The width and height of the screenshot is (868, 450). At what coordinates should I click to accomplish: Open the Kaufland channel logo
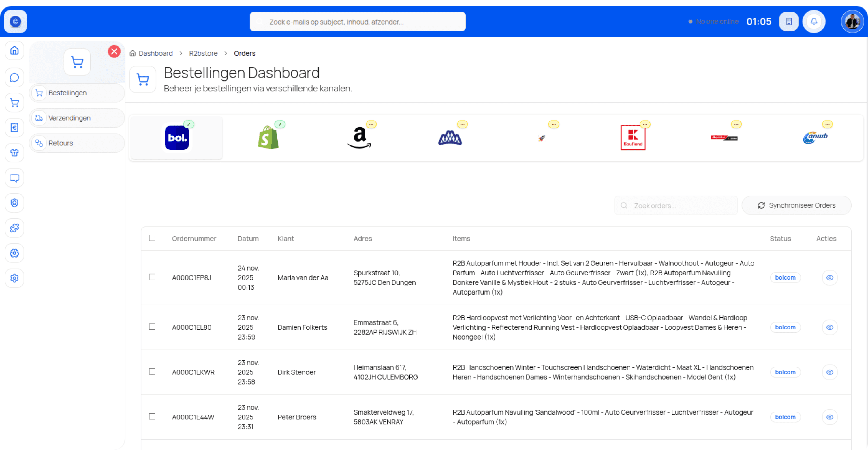click(633, 137)
